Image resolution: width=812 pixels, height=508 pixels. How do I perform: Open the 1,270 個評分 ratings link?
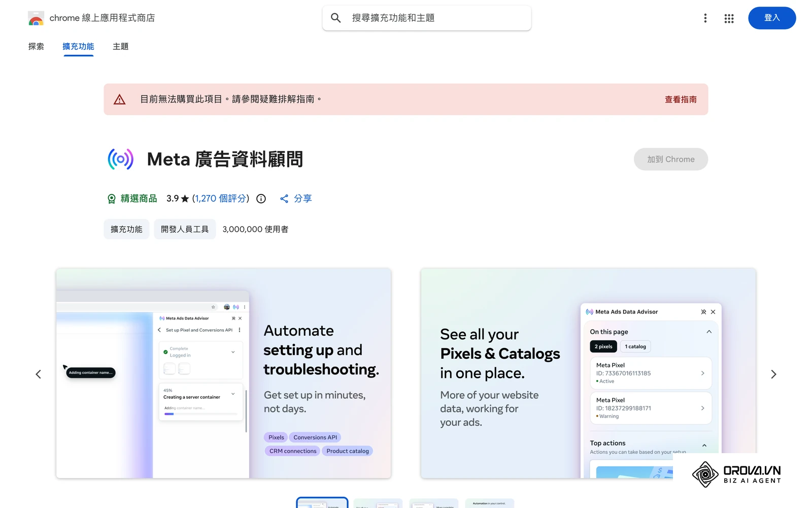(221, 199)
